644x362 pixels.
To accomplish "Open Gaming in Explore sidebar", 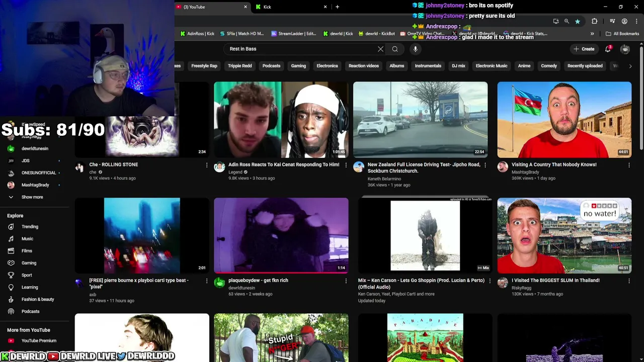I will pos(29,263).
